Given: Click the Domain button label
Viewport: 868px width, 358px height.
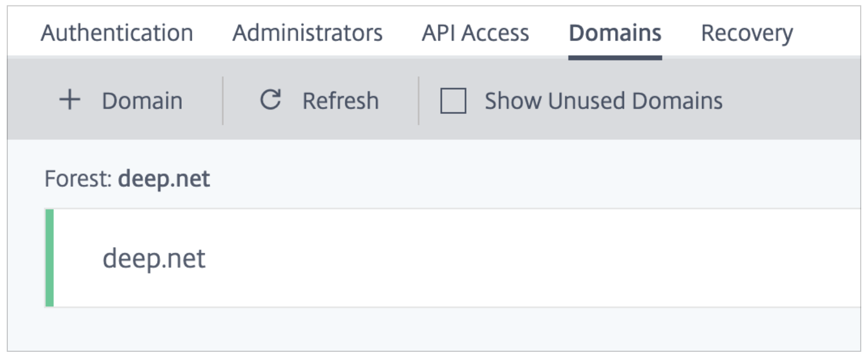Looking at the screenshot, I should [142, 102].
